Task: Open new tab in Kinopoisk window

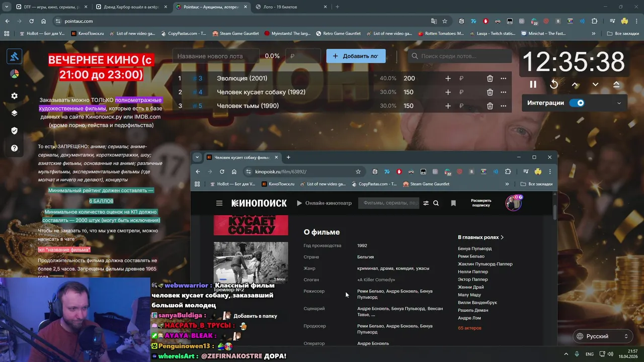Action: click(x=288, y=157)
